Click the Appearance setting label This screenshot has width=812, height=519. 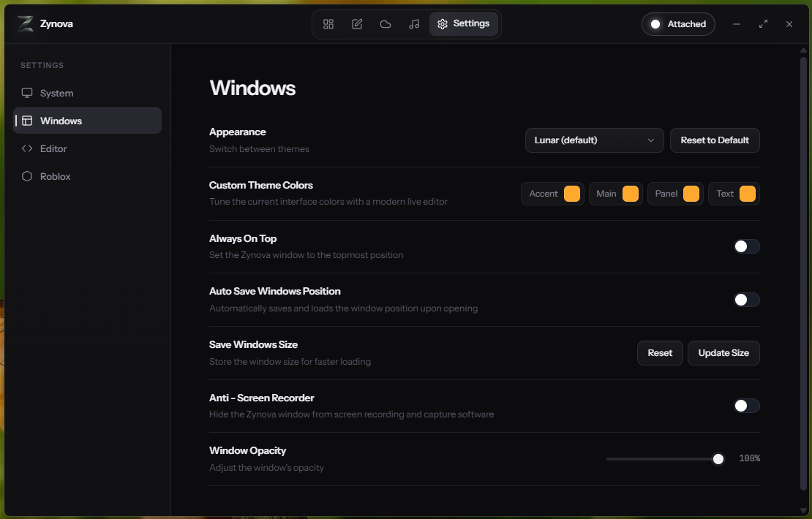point(237,132)
